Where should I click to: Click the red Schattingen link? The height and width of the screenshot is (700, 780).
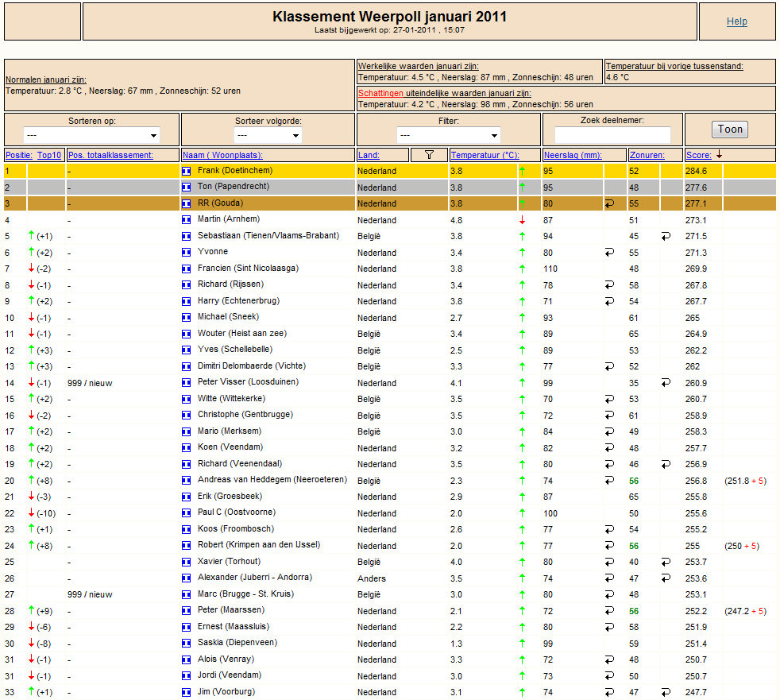[380, 93]
